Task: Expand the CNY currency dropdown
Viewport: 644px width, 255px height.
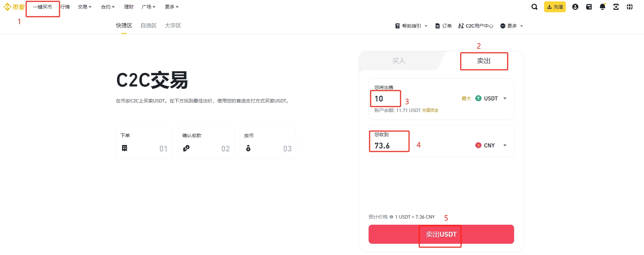Action: pyautogui.click(x=505, y=145)
